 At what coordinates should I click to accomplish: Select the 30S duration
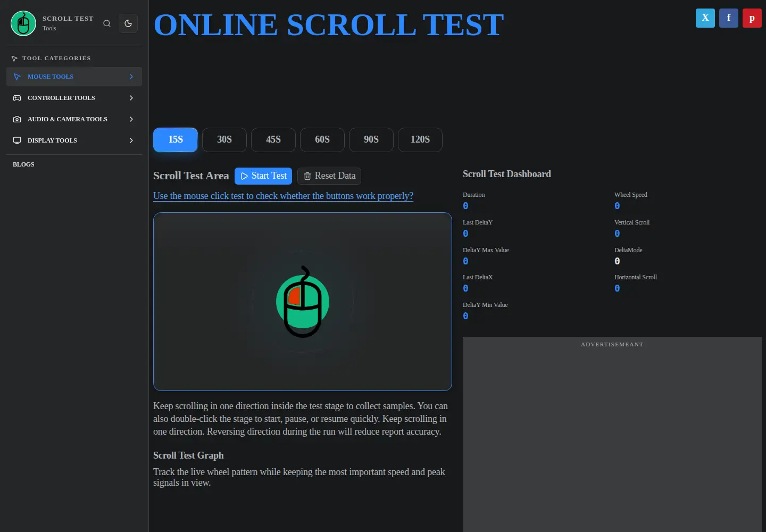pos(224,140)
